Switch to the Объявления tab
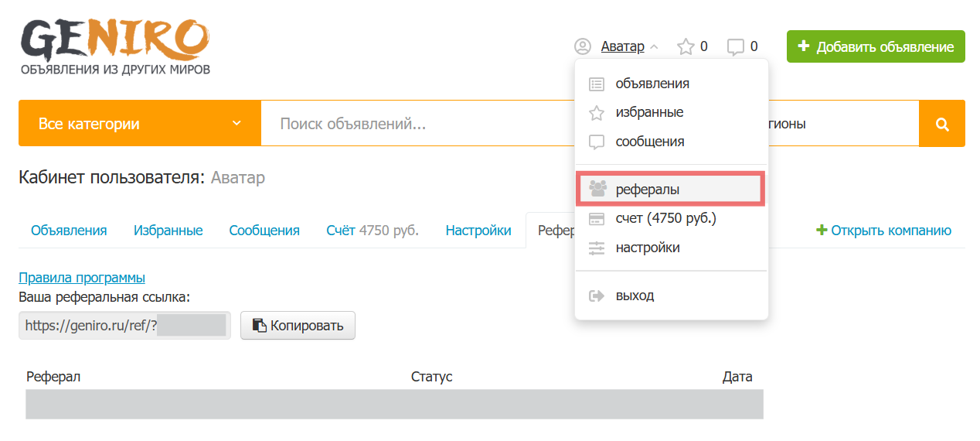This screenshot has width=980, height=441. [x=69, y=231]
